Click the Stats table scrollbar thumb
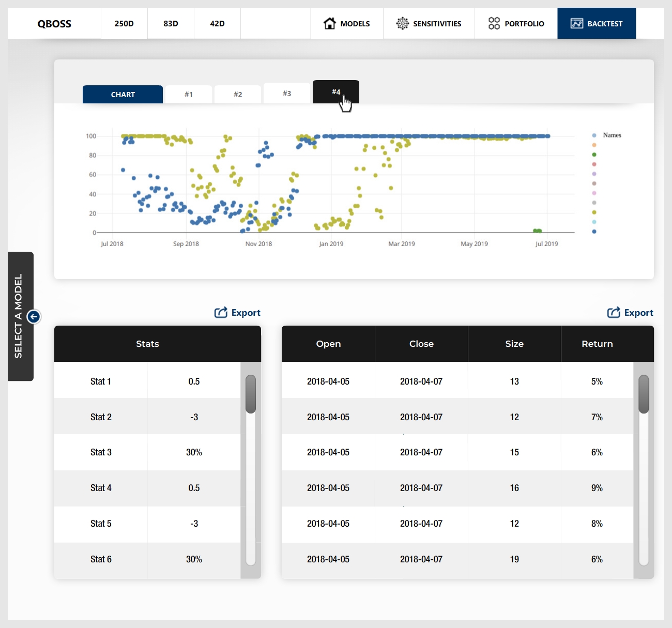672x628 pixels. click(x=251, y=394)
